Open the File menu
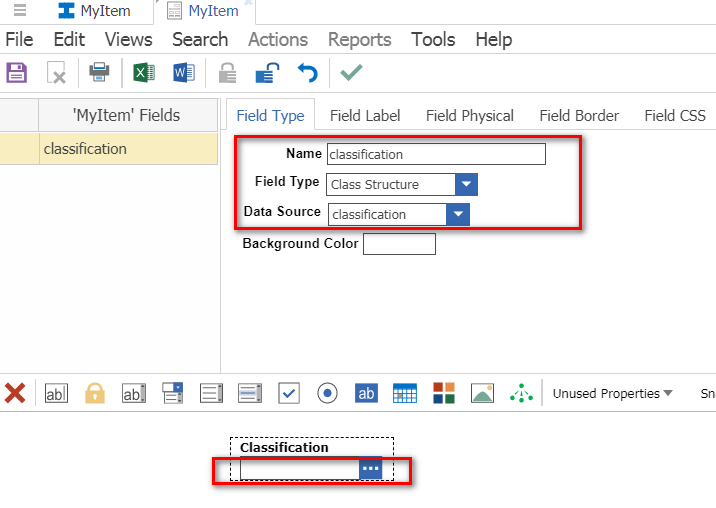Screen dimensions: 716x508 pyautogui.click(x=19, y=40)
